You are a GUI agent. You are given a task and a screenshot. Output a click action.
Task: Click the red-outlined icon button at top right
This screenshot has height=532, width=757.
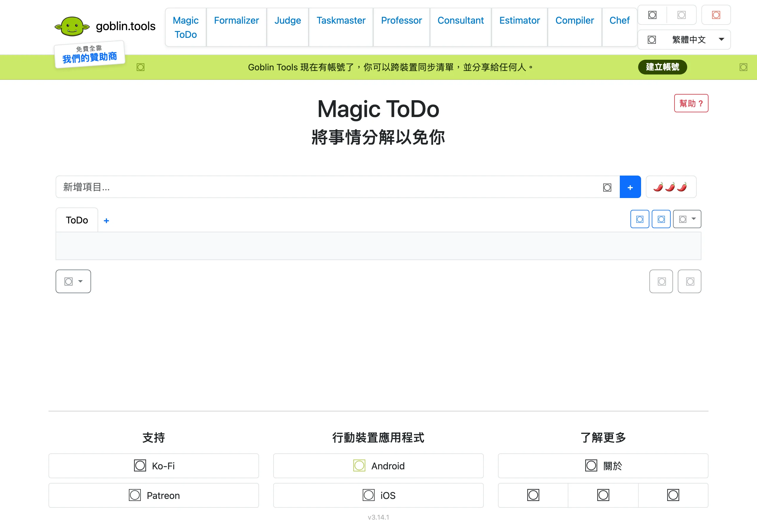coord(716,15)
